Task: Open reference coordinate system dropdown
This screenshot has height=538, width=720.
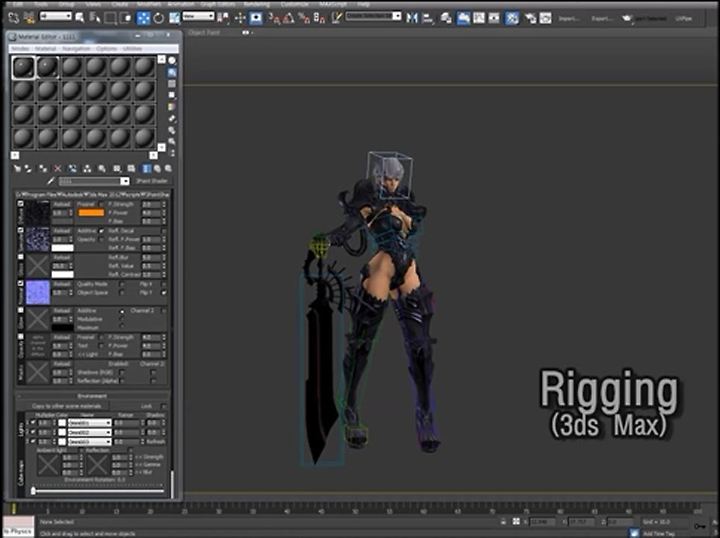Action: pyautogui.click(x=198, y=16)
